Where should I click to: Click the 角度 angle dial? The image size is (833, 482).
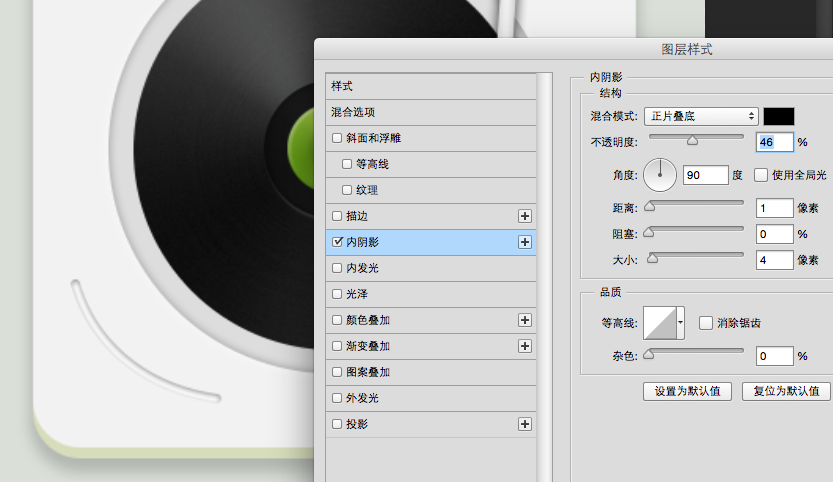(x=660, y=175)
